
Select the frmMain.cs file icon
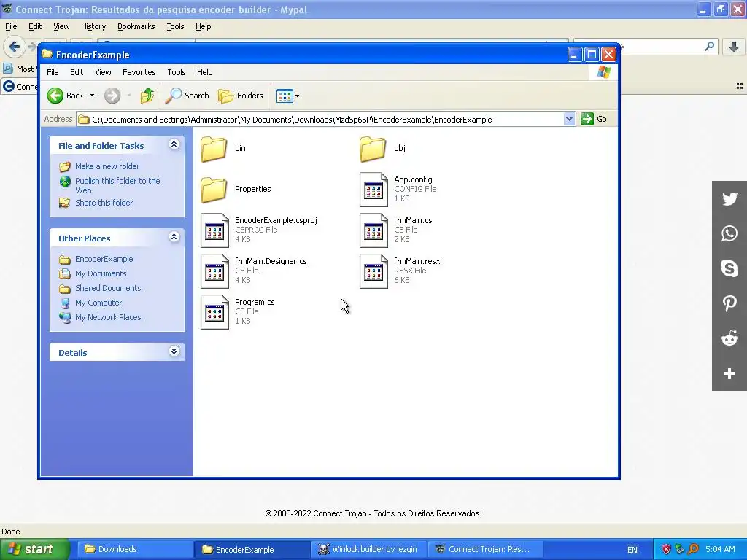(x=373, y=230)
